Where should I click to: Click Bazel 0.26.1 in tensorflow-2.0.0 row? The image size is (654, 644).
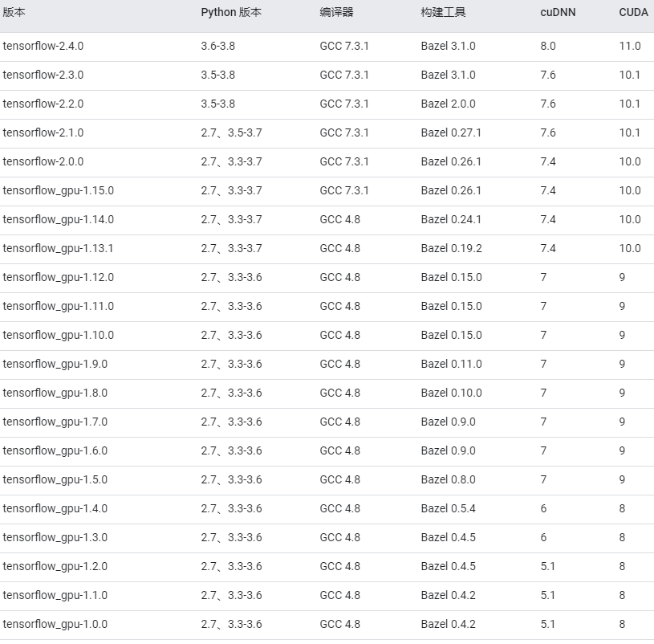[x=451, y=161]
